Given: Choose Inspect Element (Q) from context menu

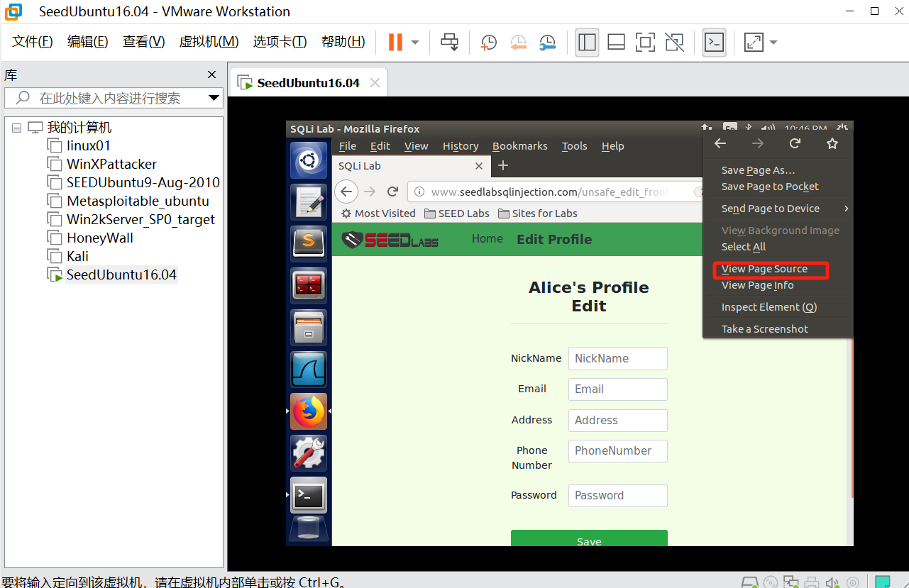Looking at the screenshot, I should coord(769,307).
